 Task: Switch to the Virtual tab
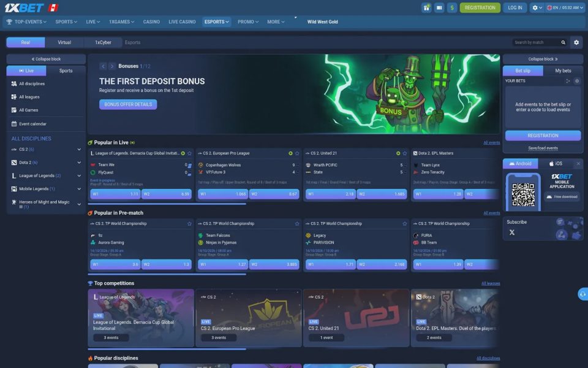click(x=64, y=42)
